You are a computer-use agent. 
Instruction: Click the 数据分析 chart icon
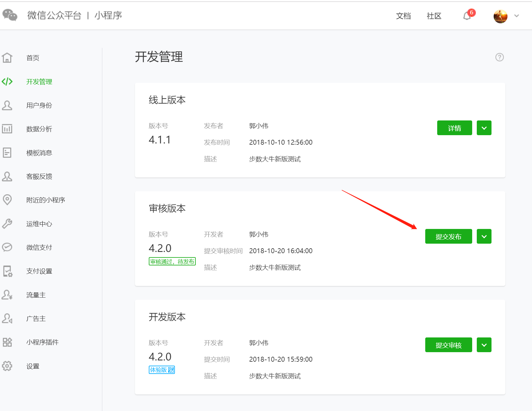pyautogui.click(x=7, y=129)
